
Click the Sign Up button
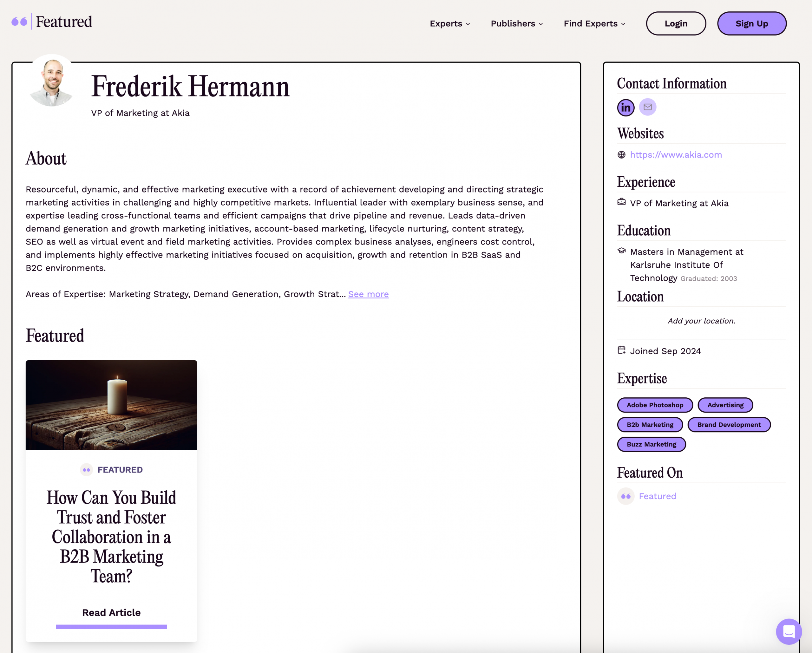pos(751,24)
